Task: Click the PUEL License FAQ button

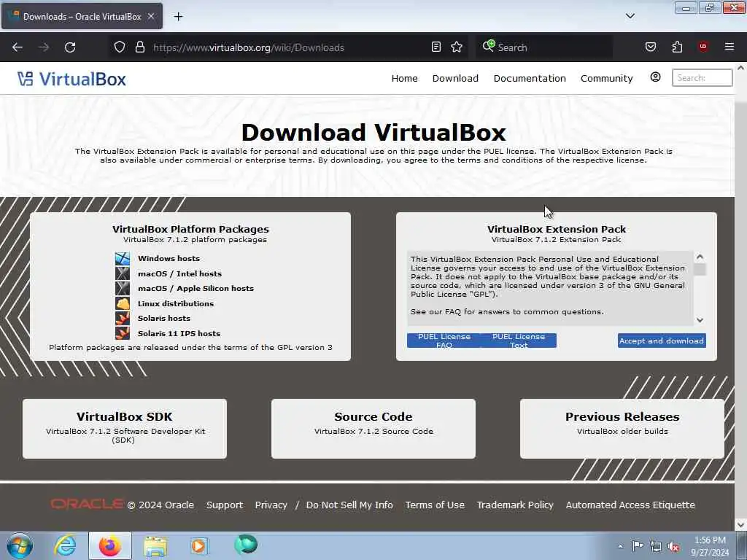Action: pyautogui.click(x=444, y=341)
